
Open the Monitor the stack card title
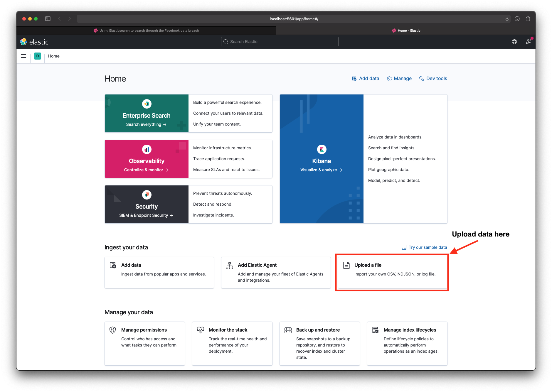point(228,330)
